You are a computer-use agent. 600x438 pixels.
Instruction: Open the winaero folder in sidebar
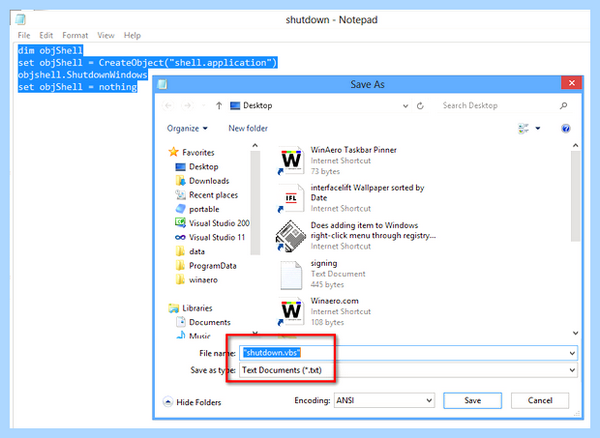[196, 280]
